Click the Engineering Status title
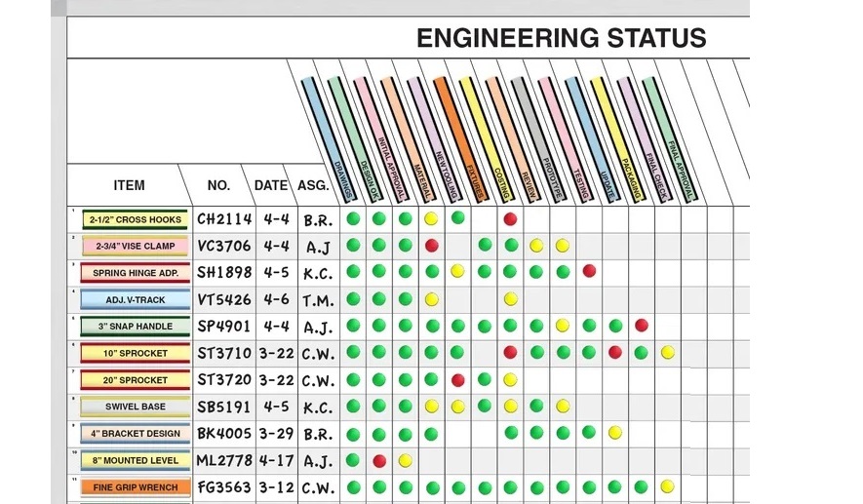The width and height of the screenshot is (863, 504). coord(561,39)
